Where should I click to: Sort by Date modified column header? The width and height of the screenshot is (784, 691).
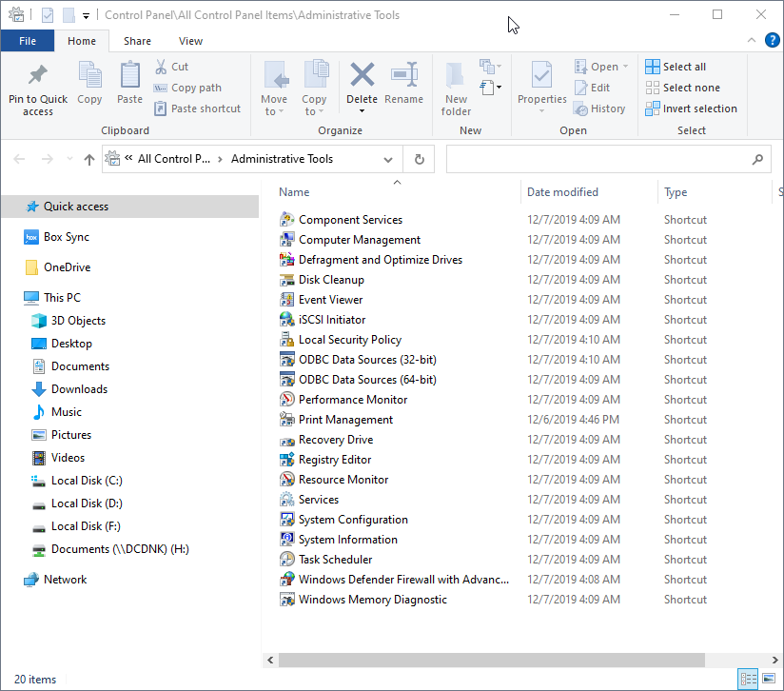point(562,192)
